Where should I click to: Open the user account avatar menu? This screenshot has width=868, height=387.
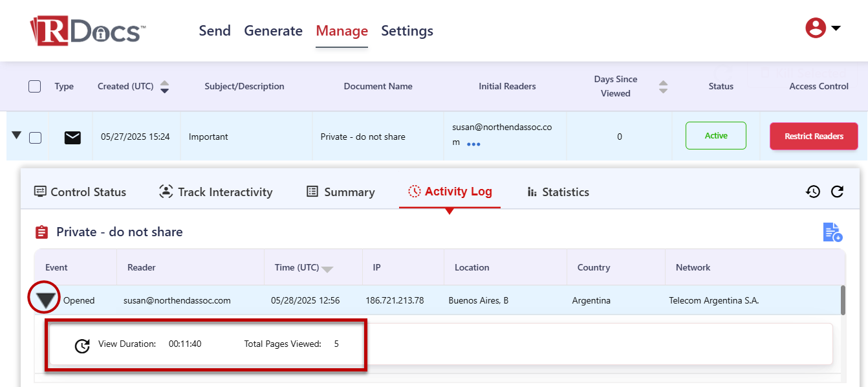[816, 27]
